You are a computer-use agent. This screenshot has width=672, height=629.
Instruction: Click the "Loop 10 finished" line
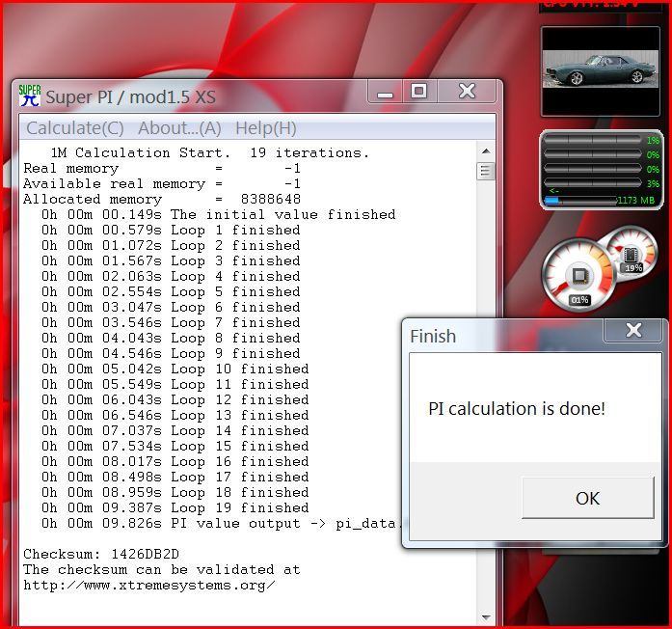tap(175, 369)
